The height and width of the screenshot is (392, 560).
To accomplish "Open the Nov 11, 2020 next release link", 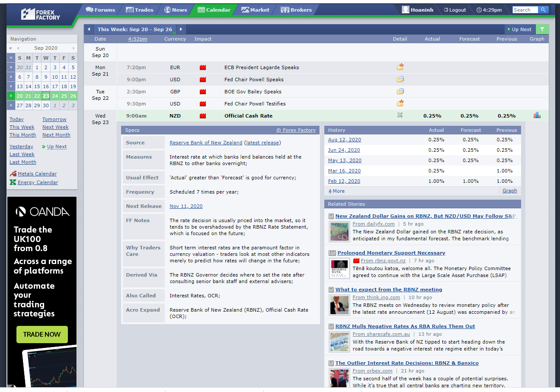I will click(186, 206).
